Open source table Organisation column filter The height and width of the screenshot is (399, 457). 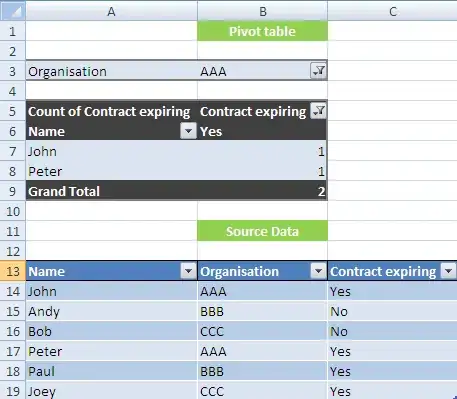(x=318, y=271)
